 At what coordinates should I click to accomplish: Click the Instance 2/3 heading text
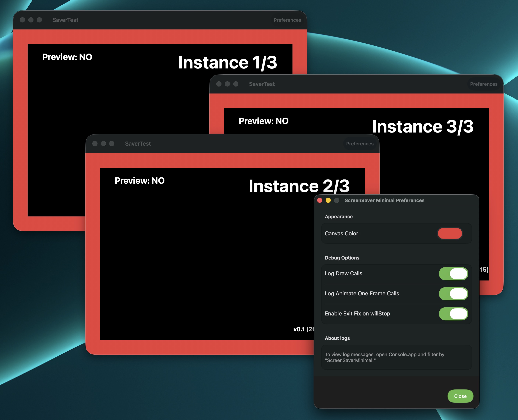click(299, 186)
